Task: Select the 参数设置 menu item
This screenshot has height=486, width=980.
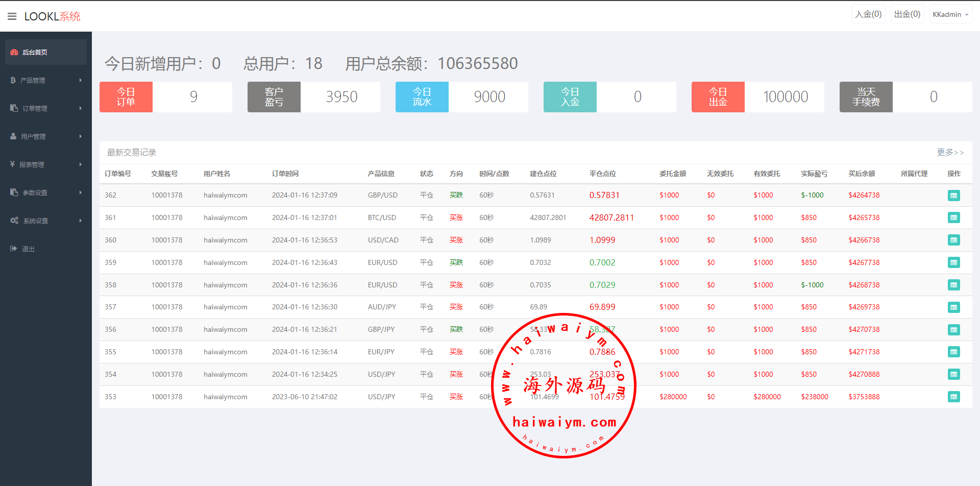Action: (x=45, y=192)
